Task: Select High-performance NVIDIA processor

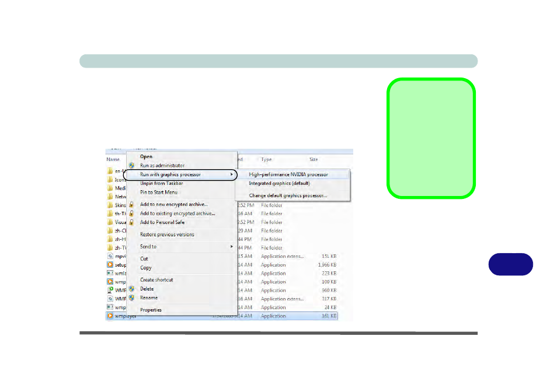Action: click(288, 174)
